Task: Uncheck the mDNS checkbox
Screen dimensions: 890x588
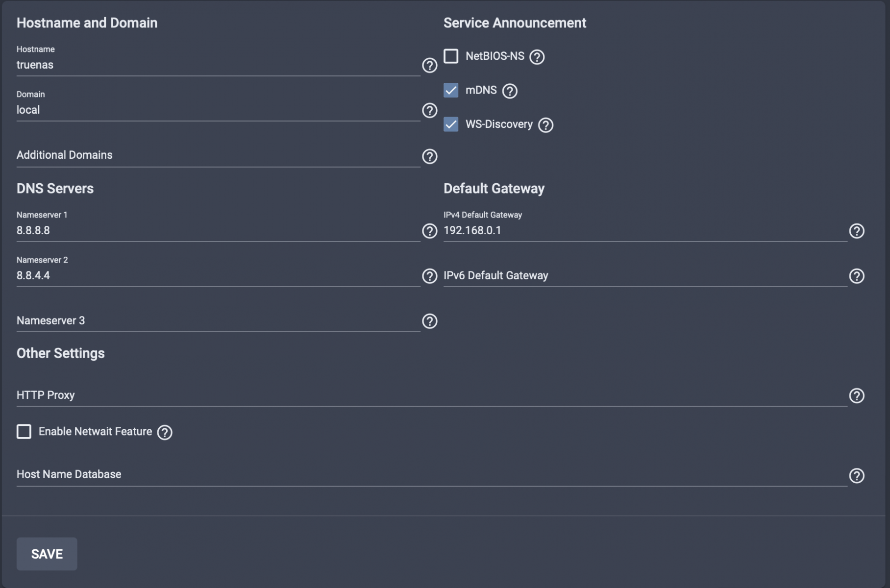Action: point(451,90)
